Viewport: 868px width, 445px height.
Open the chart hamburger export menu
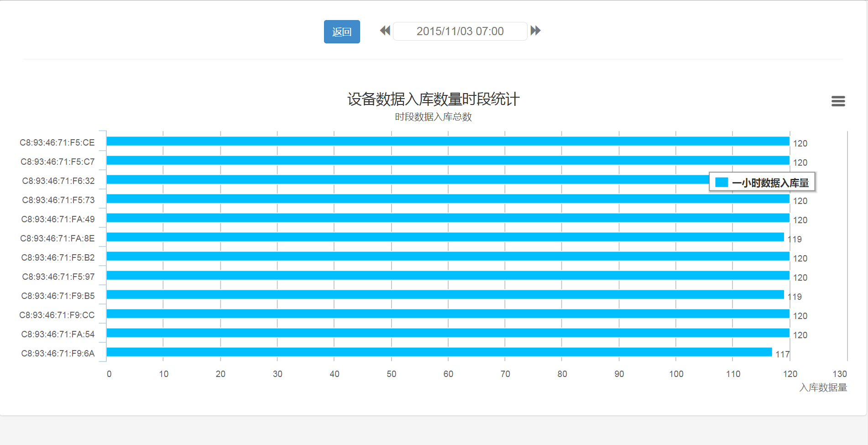pos(838,101)
